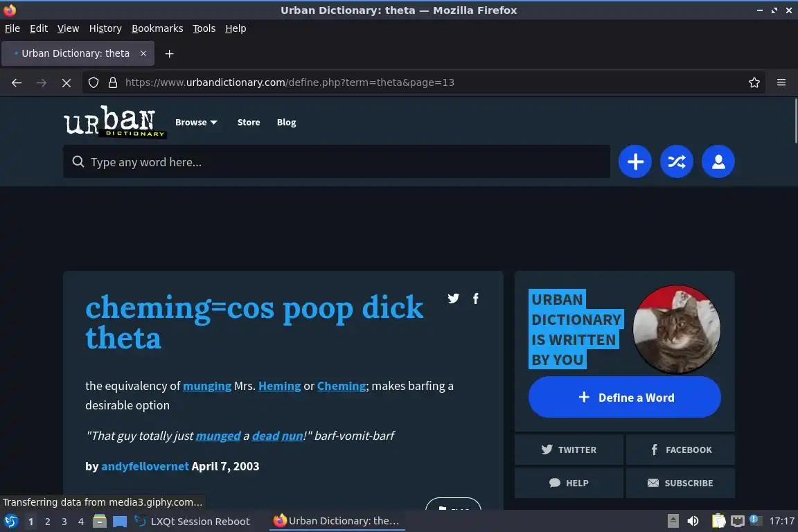The height and width of the screenshot is (532, 798).
Task: Follow the dead link in example
Action: (266, 436)
